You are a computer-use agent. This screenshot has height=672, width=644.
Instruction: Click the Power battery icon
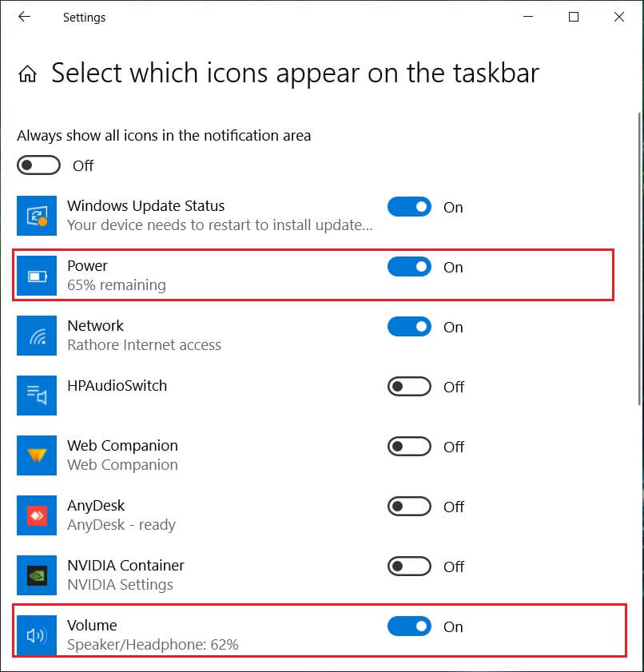click(37, 276)
